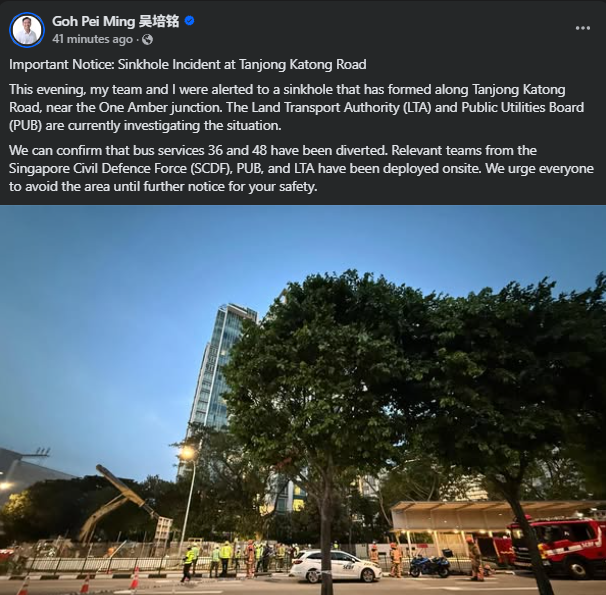The image size is (606, 595).
Task: Click the orange traffic cones in photo
Action: (x=134, y=578)
